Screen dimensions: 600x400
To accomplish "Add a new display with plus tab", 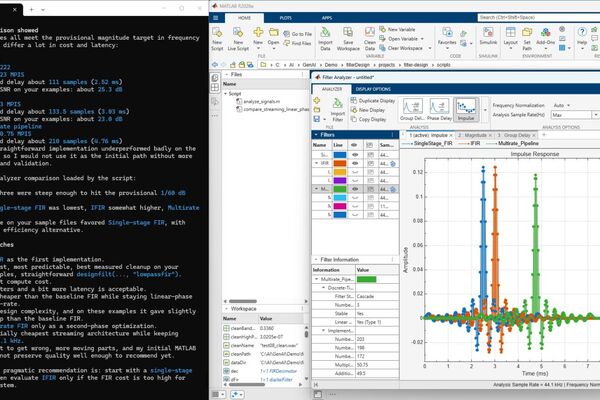I will click(544, 135).
